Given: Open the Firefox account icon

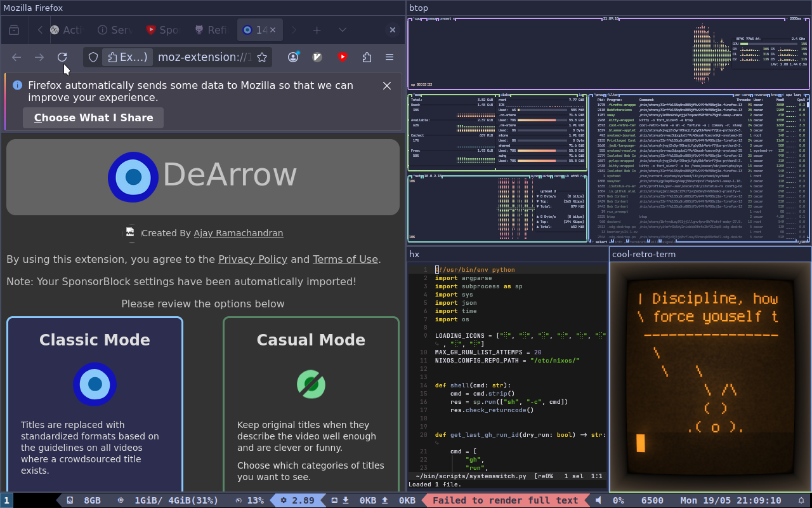Looking at the screenshot, I should [x=293, y=57].
